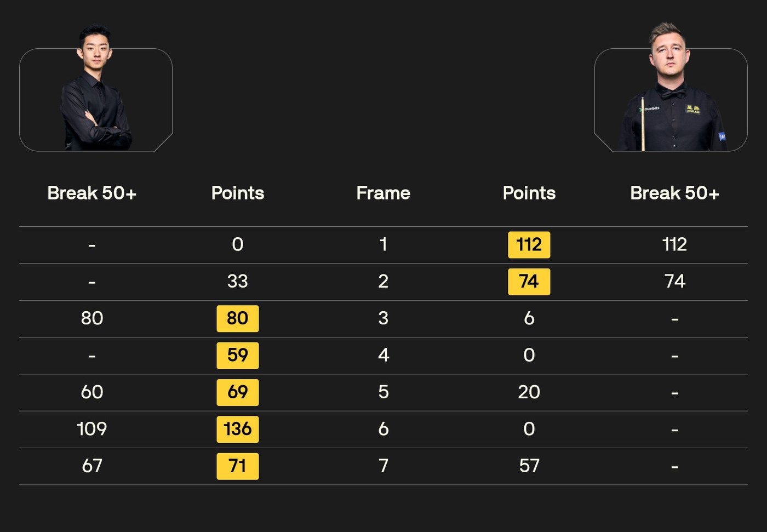Select the 67 break value

91,466
